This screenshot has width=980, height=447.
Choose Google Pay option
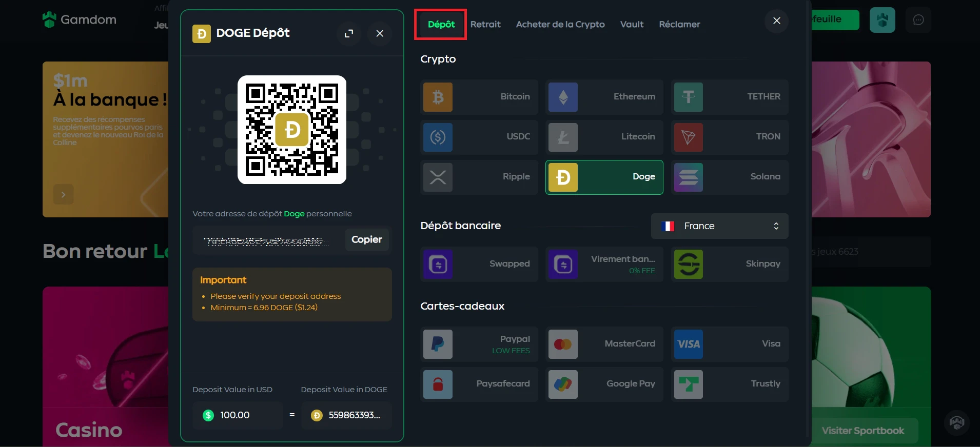(604, 384)
